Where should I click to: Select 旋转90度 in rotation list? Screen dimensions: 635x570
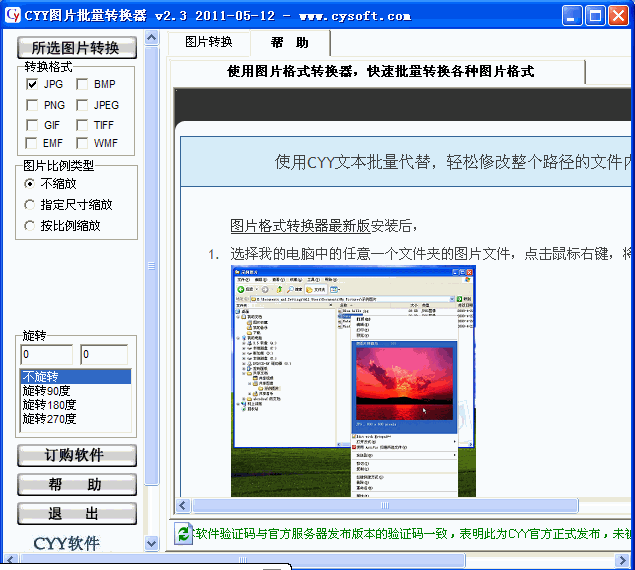76,391
